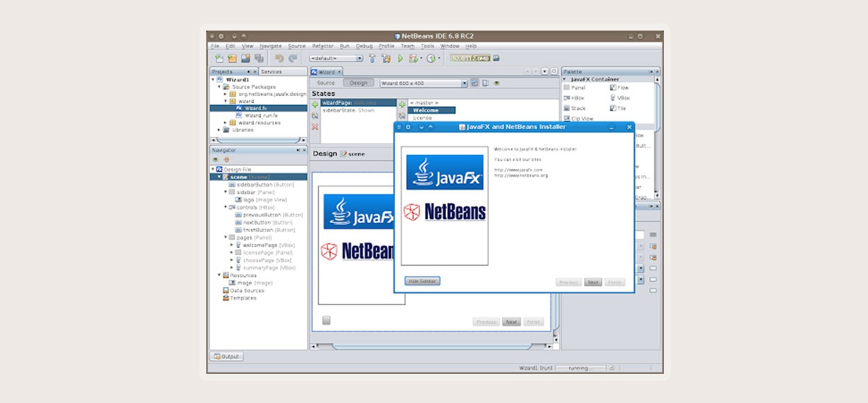Select the Stack container in the Palette
Image resolution: width=868 pixels, height=403 pixels.
click(x=575, y=108)
